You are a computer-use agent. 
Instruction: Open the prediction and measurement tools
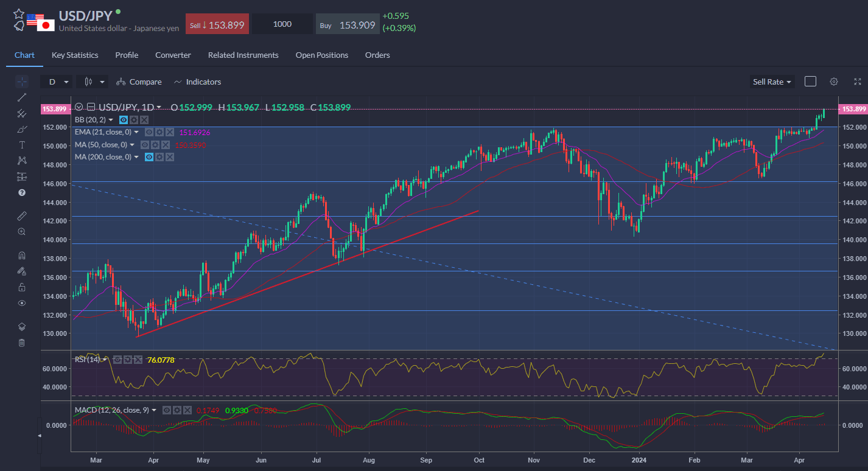[22, 176]
